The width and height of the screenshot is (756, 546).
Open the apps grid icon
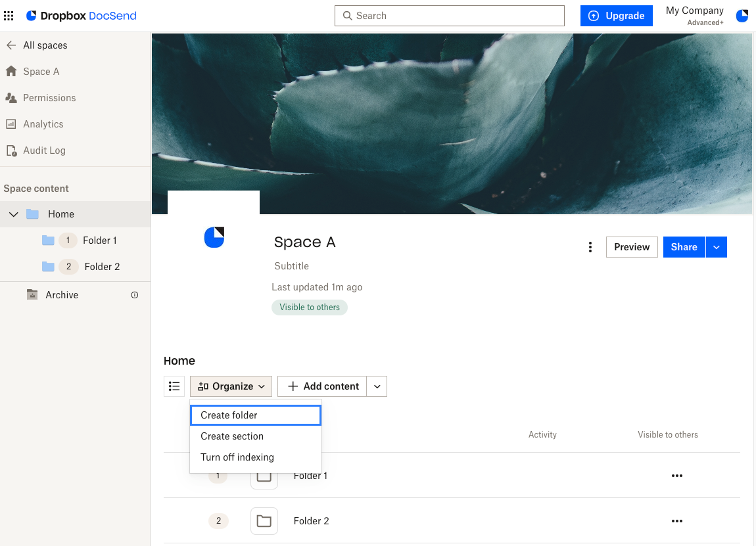click(x=9, y=16)
